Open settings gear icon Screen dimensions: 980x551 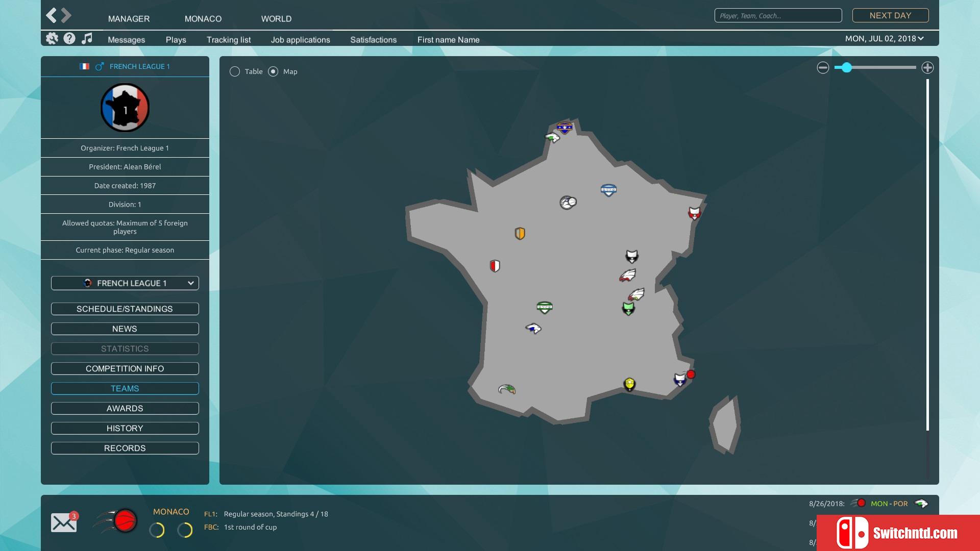pyautogui.click(x=52, y=38)
